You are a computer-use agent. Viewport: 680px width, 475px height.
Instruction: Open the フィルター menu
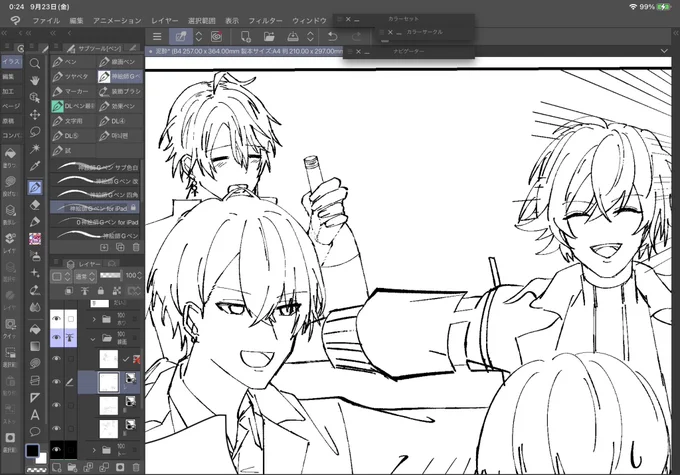point(265,20)
